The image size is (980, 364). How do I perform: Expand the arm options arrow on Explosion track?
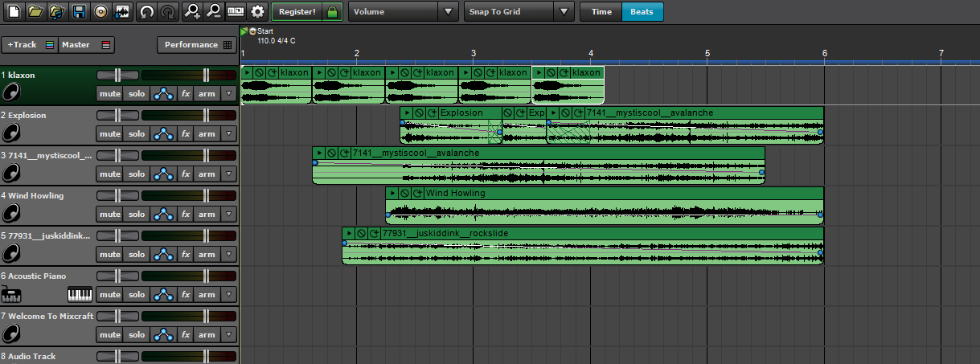(230, 134)
